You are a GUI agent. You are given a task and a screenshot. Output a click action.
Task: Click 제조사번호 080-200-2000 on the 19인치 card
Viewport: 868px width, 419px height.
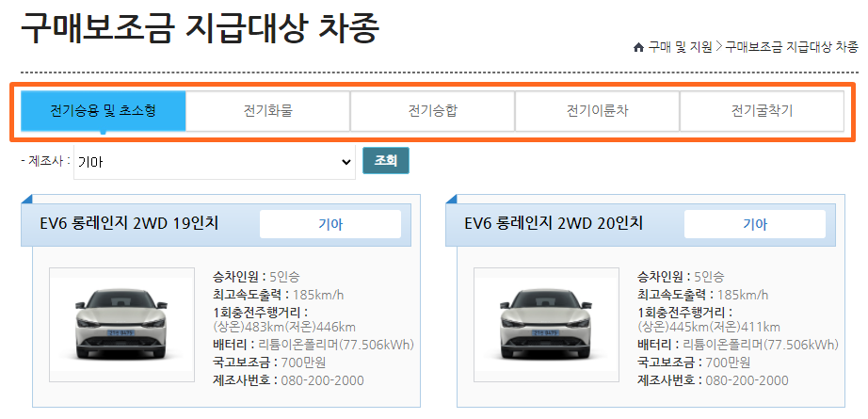(x=288, y=380)
